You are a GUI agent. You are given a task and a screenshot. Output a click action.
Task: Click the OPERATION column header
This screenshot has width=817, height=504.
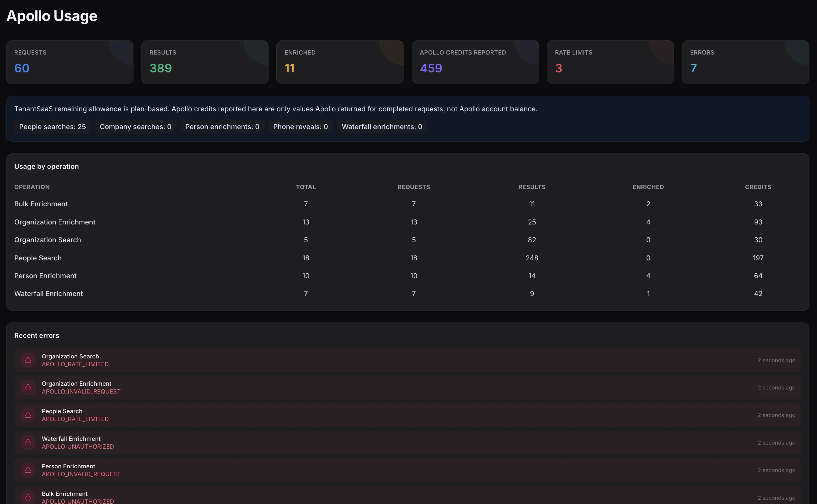(32, 187)
